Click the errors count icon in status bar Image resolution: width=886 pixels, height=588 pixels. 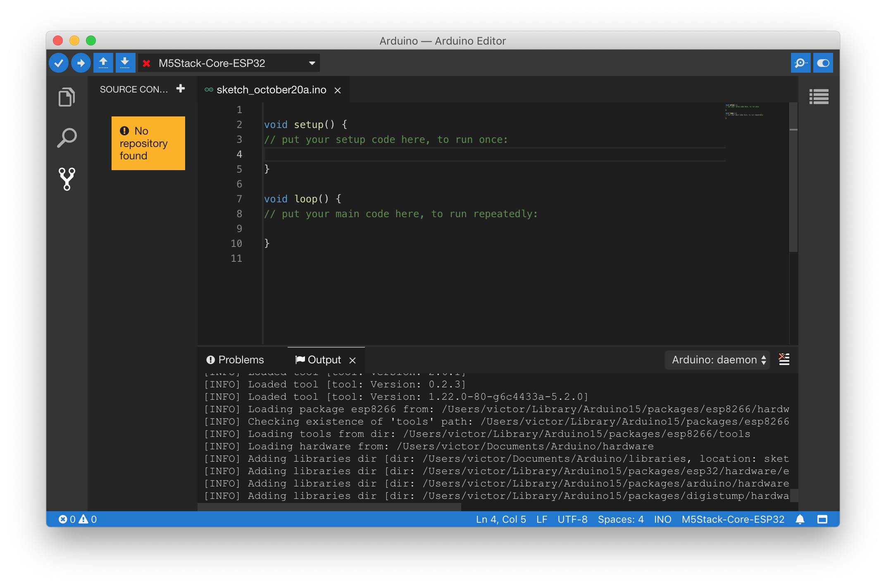point(63,519)
